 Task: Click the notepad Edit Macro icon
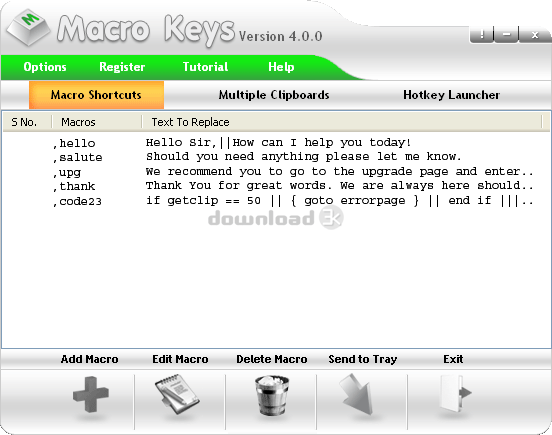point(177,395)
